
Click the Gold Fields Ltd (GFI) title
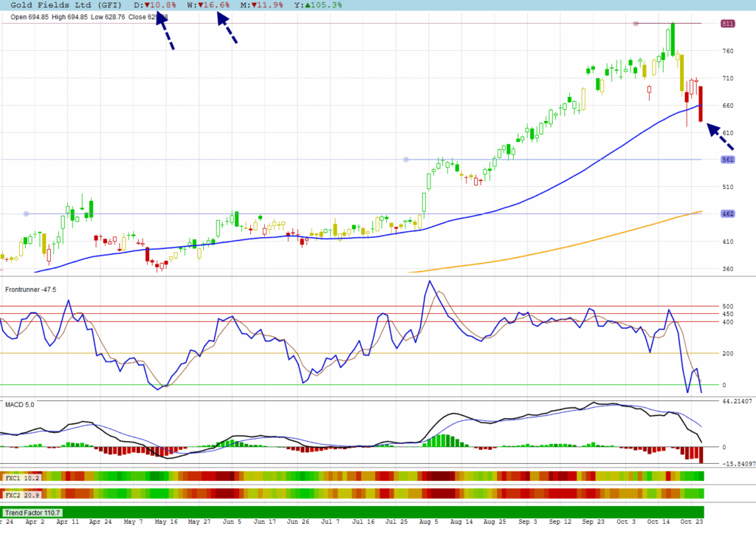pyautogui.click(x=69, y=4)
